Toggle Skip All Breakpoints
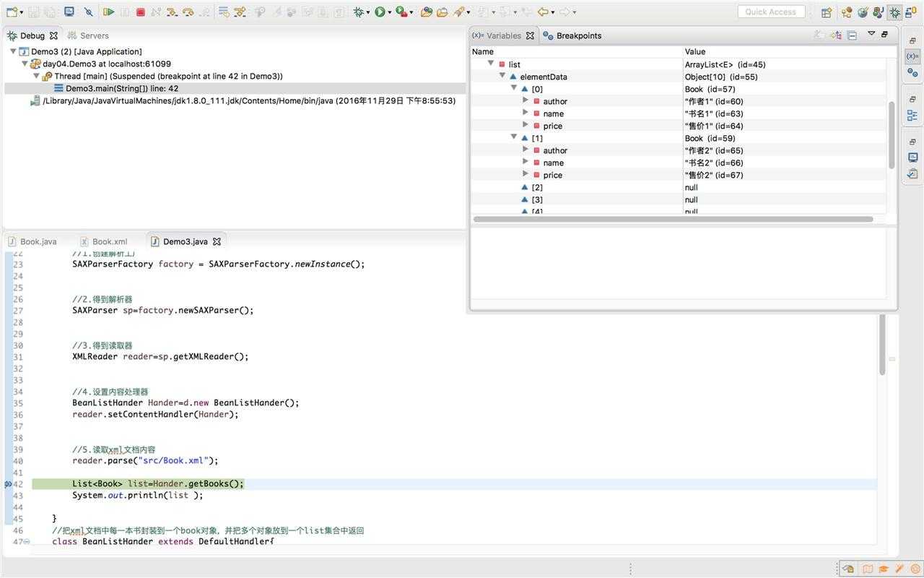This screenshot has width=924, height=578. (88, 12)
